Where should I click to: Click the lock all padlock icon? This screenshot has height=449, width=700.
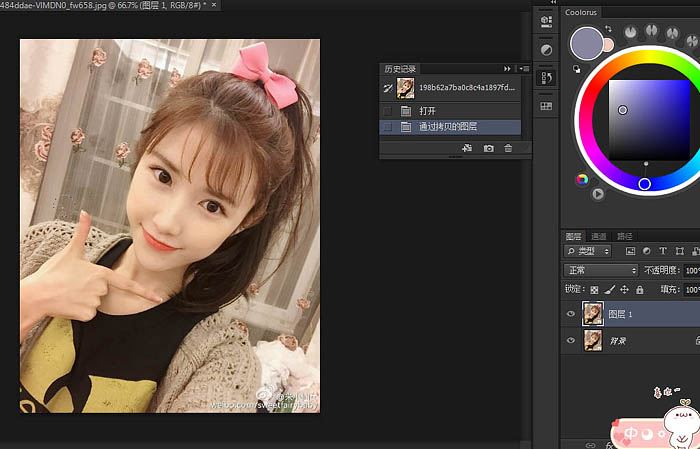pyautogui.click(x=638, y=289)
